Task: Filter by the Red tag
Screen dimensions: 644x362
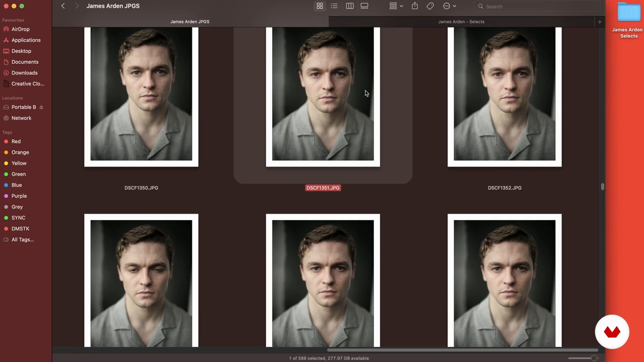Action: tap(16, 141)
